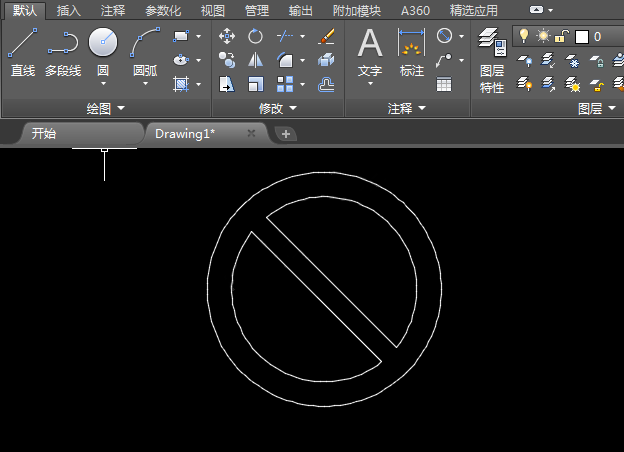Select the Fillet tool icon

tap(285, 60)
